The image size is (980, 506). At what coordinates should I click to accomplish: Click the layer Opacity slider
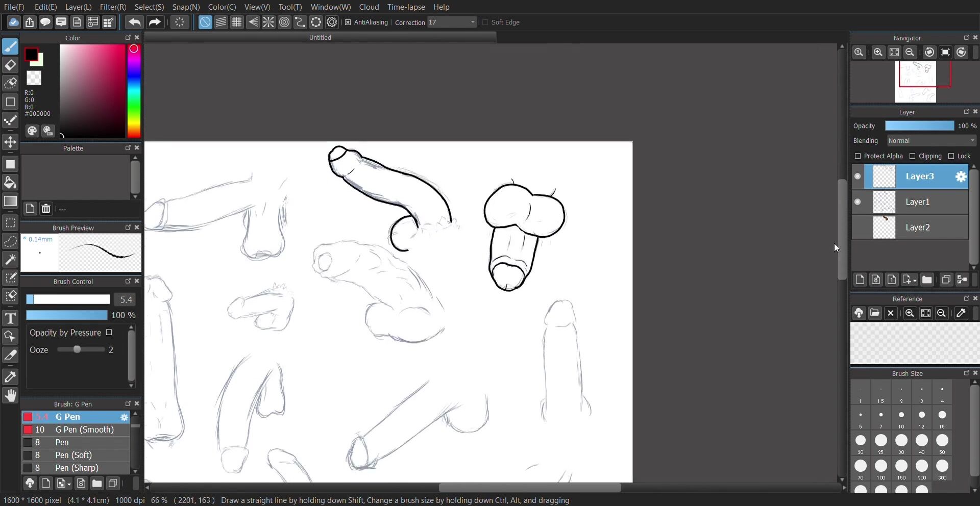919,126
